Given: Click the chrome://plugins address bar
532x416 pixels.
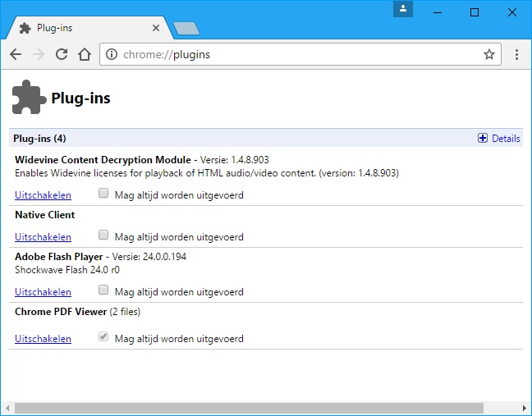Looking at the screenshot, I should [300, 54].
